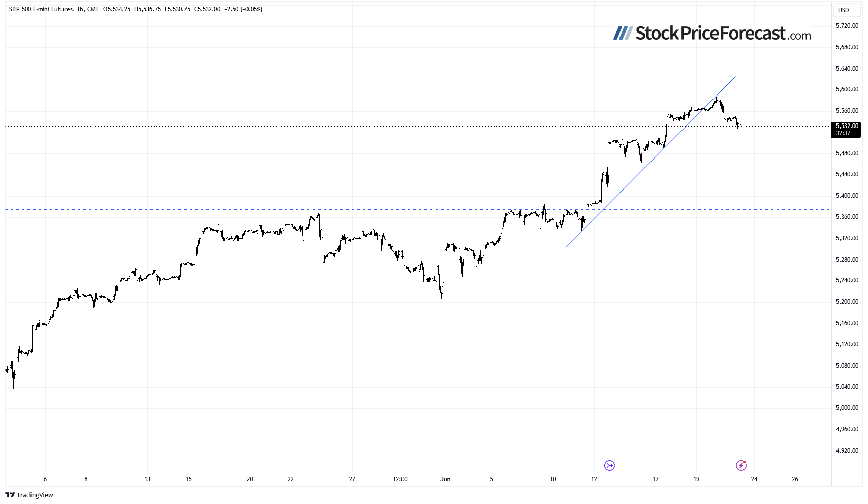Click the TradingView text link
This screenshot has width=868, height=504.
click(x=35, y=495)
